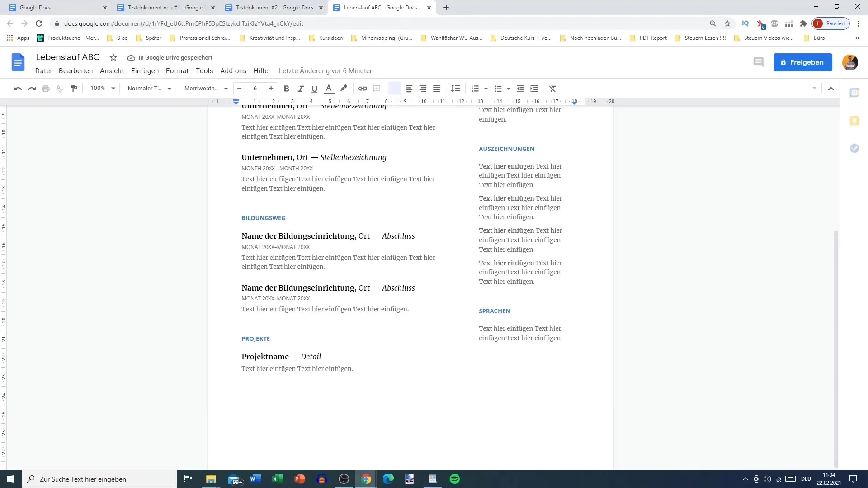Click the text highlight color icon
The height and width of the screenshot is (488, 868).
click(x=344, y=88)
